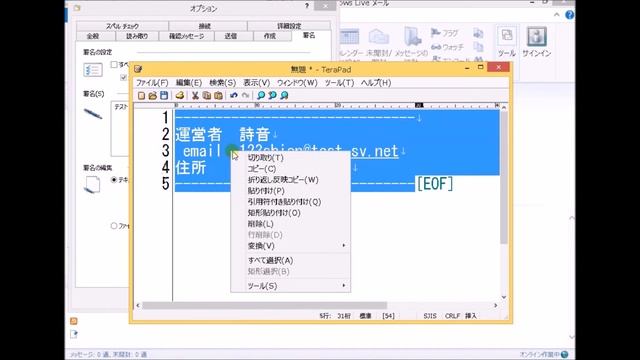Click the orange icon at bottom-left of Live Mail

[73, 321]
